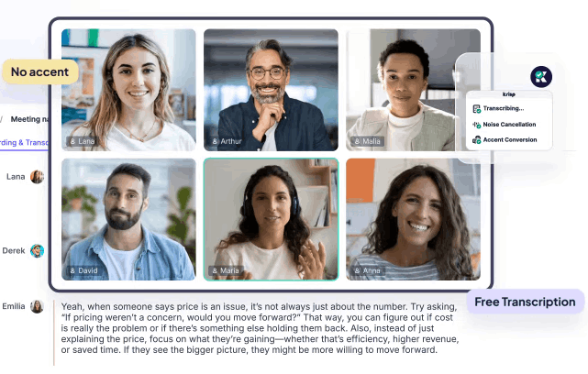Toggle the Transcribing option in Krisp panel
This screenshot has width=588, height=374.
499,109
